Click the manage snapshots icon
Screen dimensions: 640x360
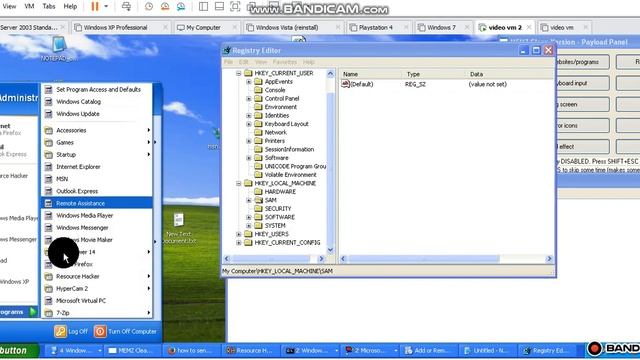(181, 6)
